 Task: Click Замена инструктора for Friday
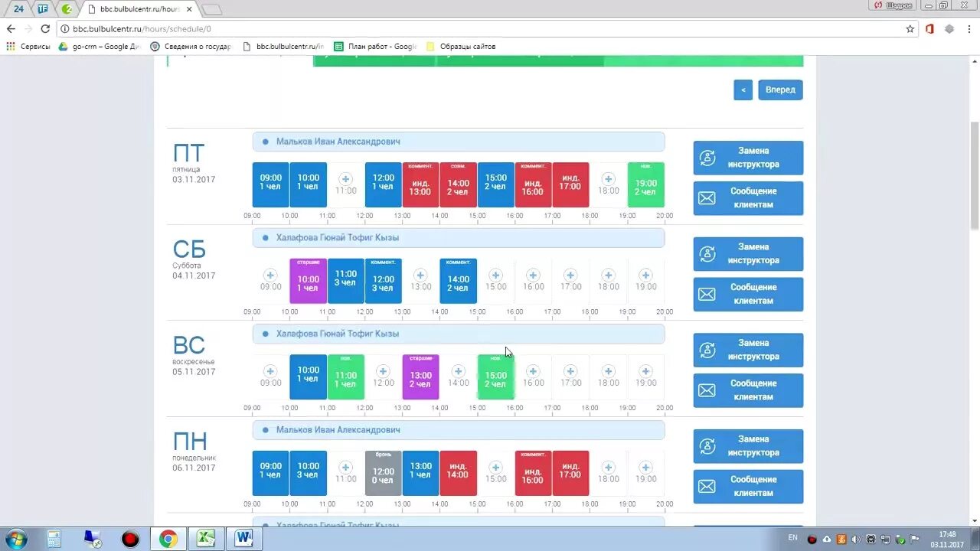[x=748, y=158]
